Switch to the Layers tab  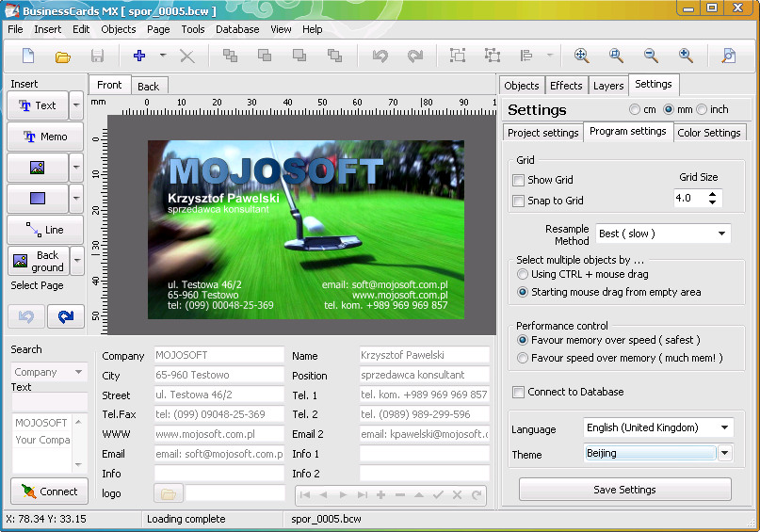608,86
